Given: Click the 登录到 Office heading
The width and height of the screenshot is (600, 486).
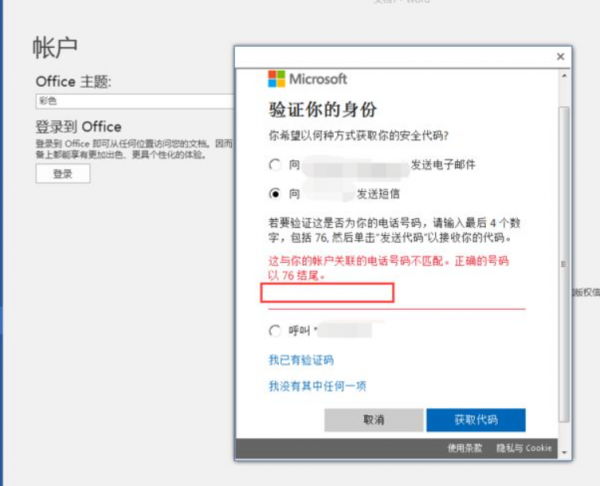Looking at the screenshot, I should click(x=78, y=127).
